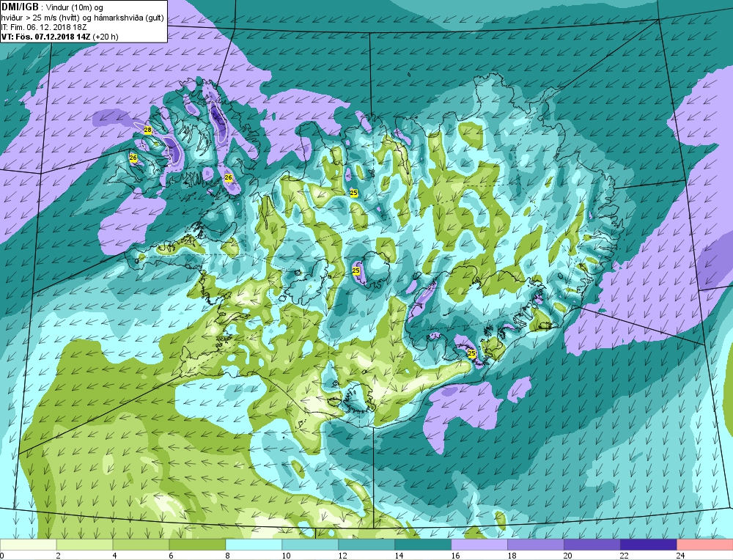Click the legend scale label '0'
This screenshot has height=560, width=733.
[2, 556]
